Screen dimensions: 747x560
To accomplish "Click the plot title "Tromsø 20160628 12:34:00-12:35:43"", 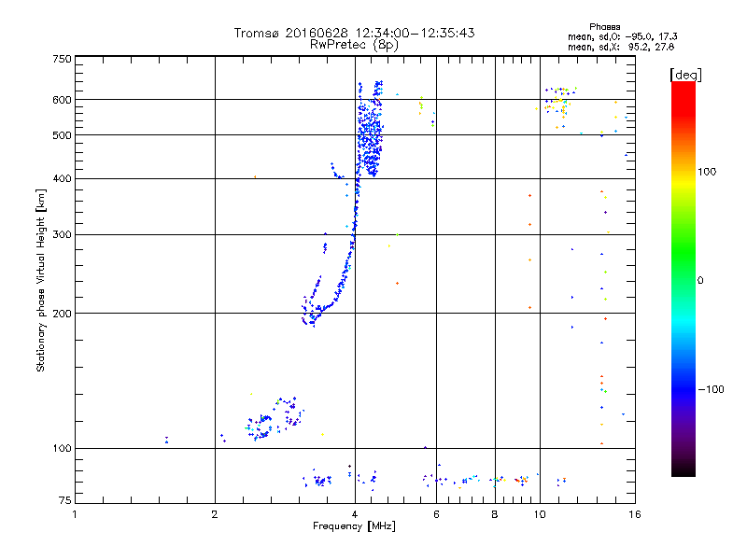I will 354,33.
